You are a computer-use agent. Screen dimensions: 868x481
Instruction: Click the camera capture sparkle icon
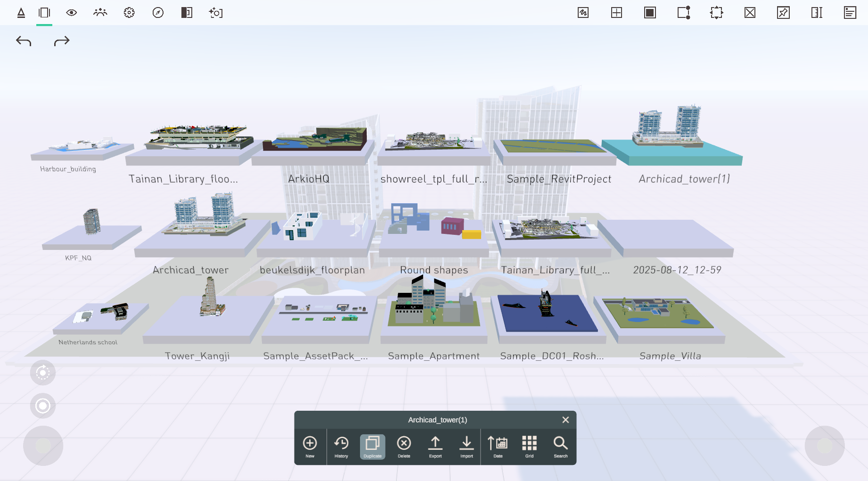(216, 13)
